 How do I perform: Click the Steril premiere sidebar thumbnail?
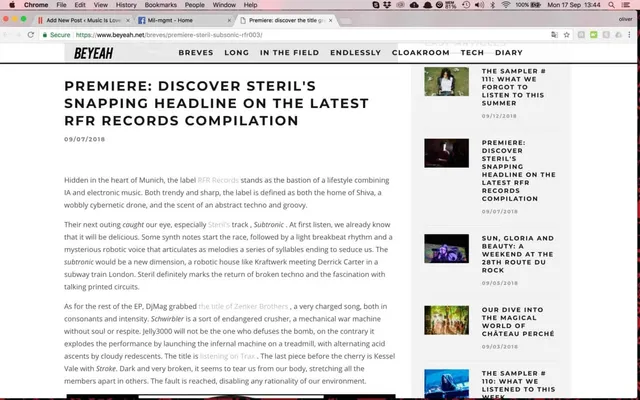click(446, 153)
